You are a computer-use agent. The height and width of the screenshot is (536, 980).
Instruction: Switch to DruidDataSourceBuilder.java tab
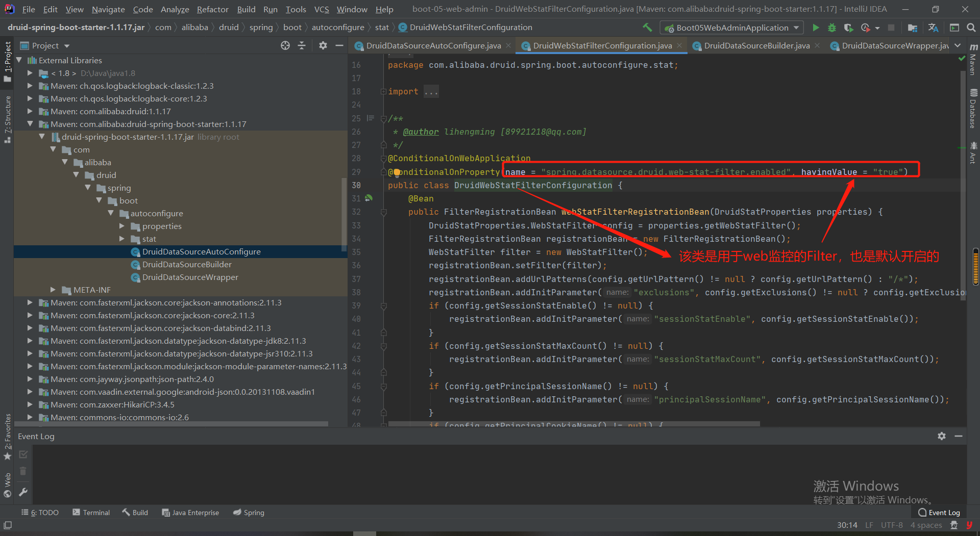click(x=756, y=46)
